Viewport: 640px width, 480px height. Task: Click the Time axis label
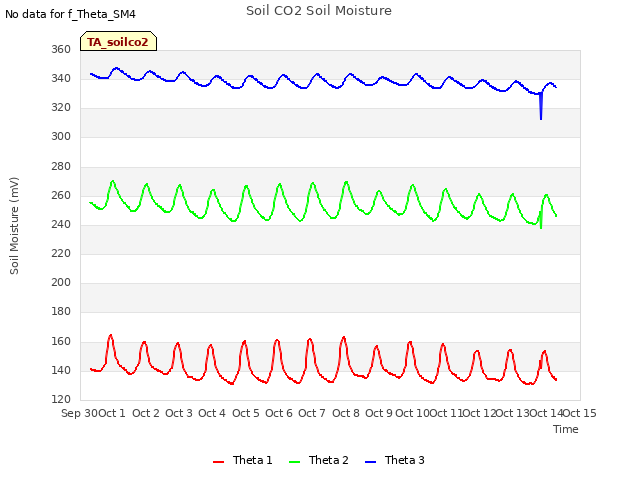click(566, 429)
